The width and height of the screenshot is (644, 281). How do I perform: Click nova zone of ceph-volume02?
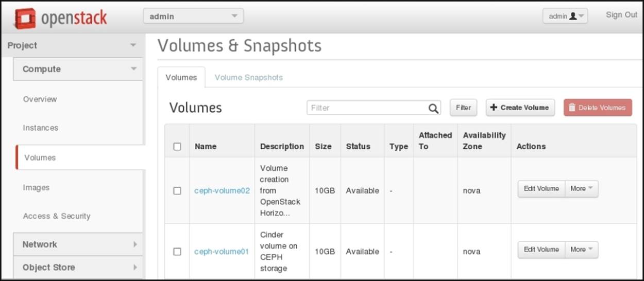click(471, 190)
